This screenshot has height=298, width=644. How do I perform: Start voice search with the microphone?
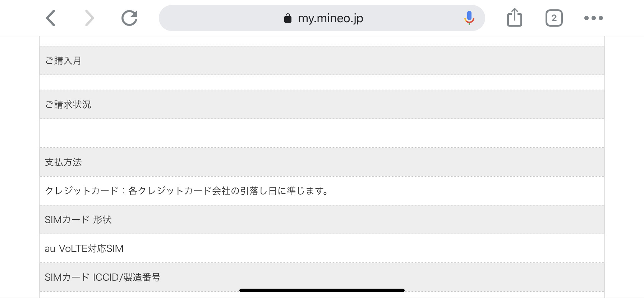pos(469,18)
